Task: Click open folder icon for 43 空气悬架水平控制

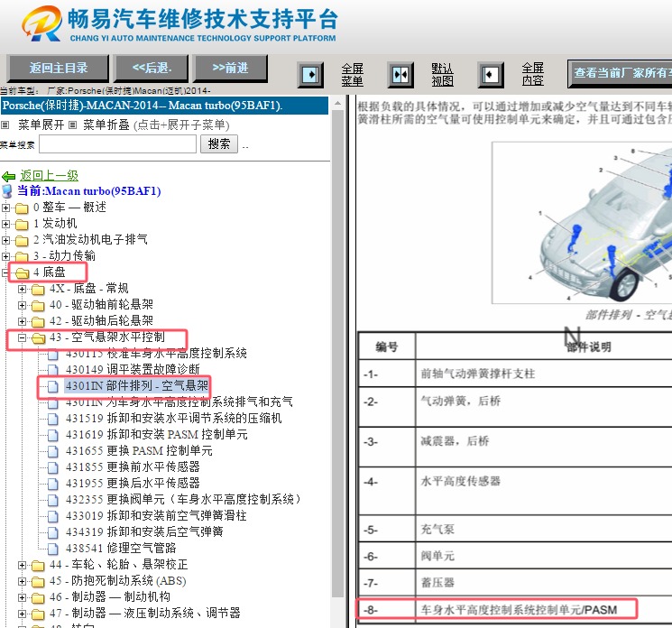Action: click(38, 338)
